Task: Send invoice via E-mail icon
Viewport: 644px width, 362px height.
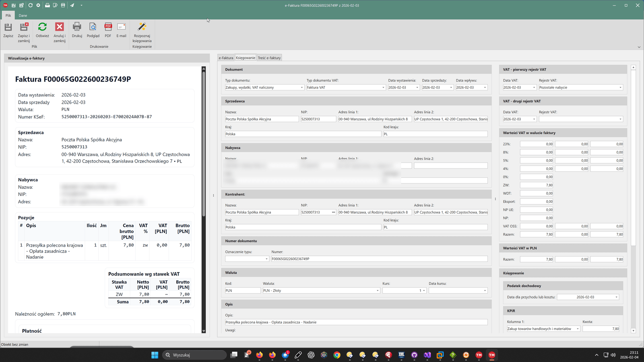Action: tap(121, 27)
